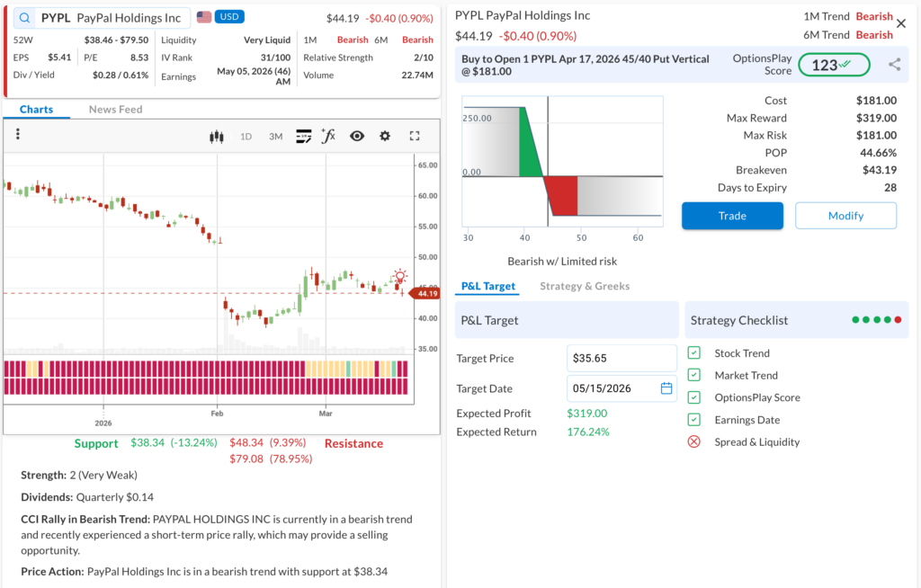Open the 1D interval dropdown
The image size is (921, 588).
(x=246, y=137)
